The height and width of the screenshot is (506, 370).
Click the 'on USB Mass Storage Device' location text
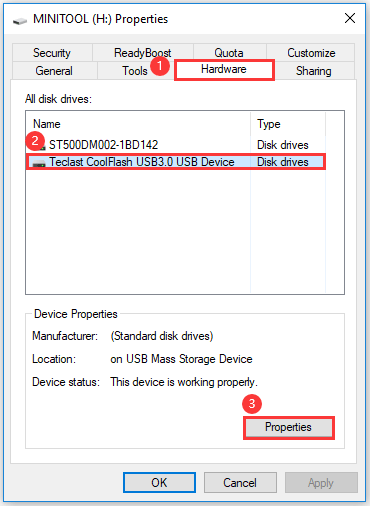(181, 359)
